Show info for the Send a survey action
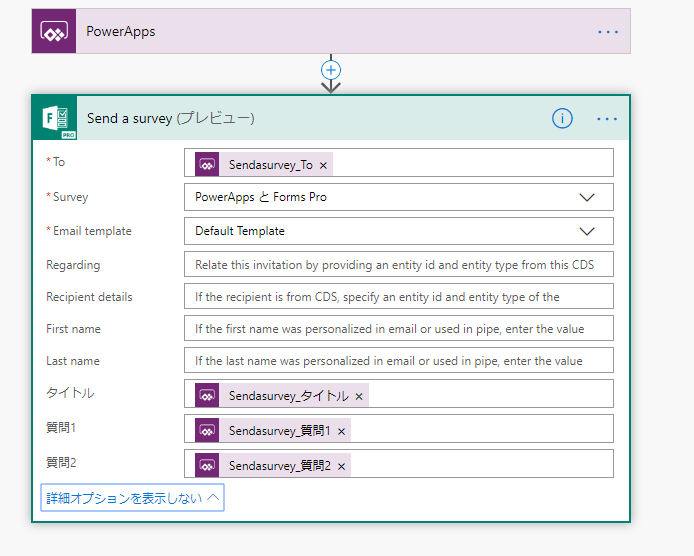The image size is (694, 556). tap(562, 119)
